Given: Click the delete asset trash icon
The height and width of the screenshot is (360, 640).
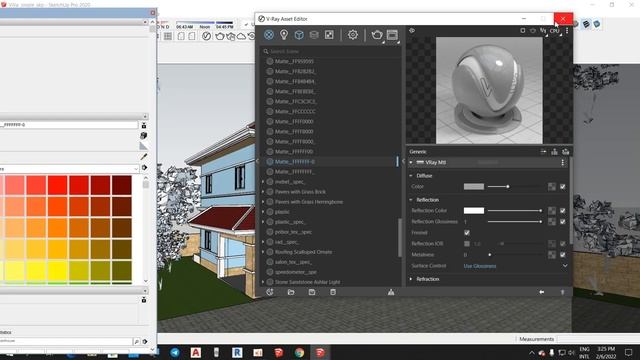Looking at the screenshot, I should [333, 292].
